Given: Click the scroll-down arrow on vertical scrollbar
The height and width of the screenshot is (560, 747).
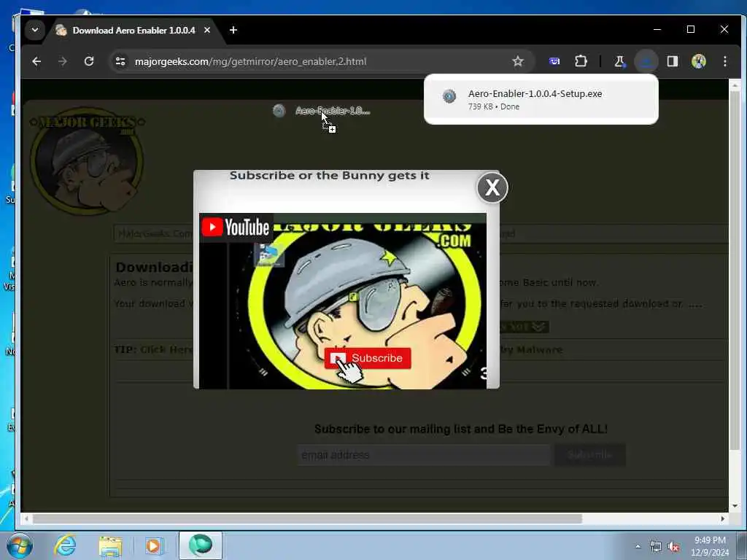Looking at the screenshot, I should tap(735, 506).
